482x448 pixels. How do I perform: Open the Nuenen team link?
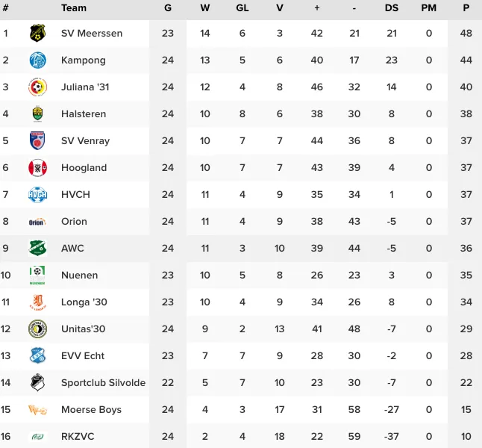point(79,275)
